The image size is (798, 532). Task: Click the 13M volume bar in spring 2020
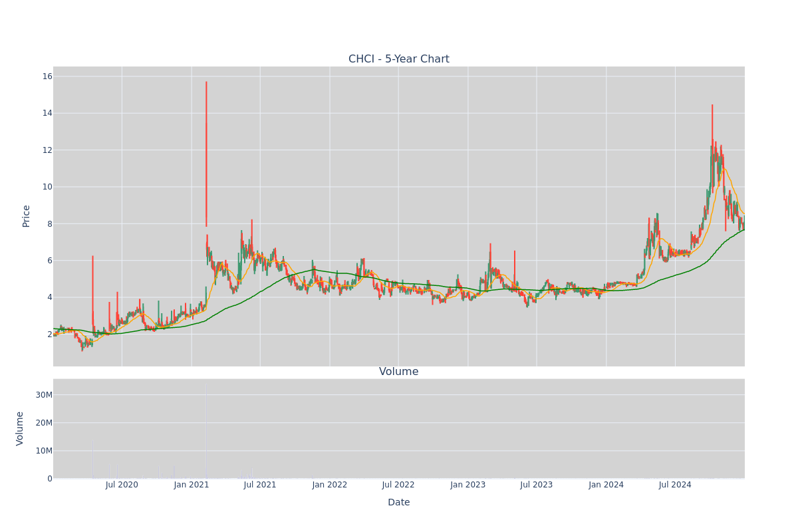[92, 460]
